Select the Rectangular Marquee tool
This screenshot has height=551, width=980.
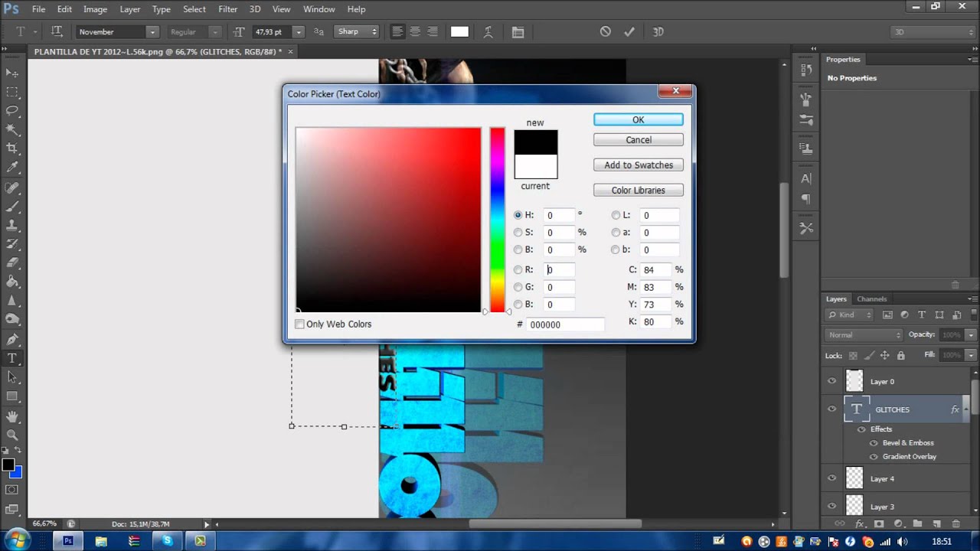pos(12,92)
